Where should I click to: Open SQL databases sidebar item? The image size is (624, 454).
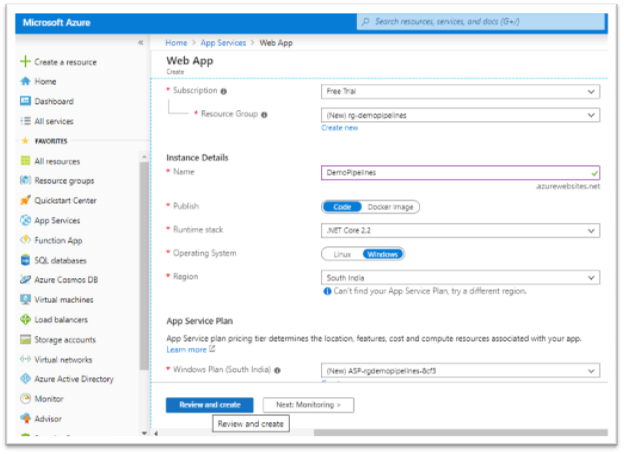(x=60, y=261)
